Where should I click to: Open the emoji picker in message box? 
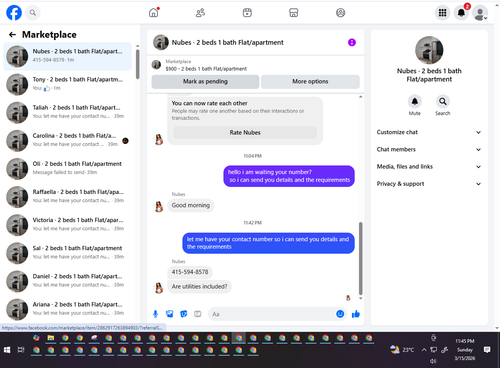(x=340, y=314)
